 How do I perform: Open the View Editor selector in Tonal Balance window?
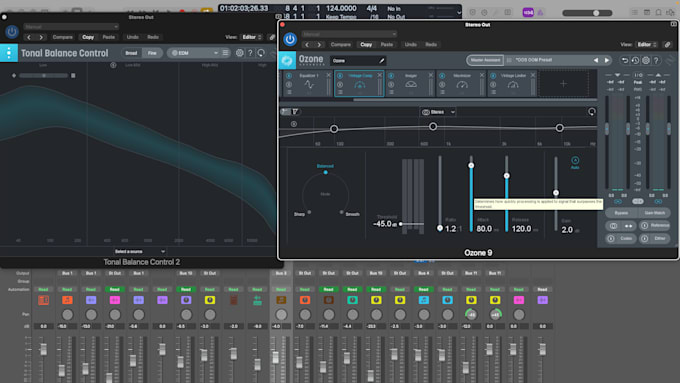(x=252, y=37)
